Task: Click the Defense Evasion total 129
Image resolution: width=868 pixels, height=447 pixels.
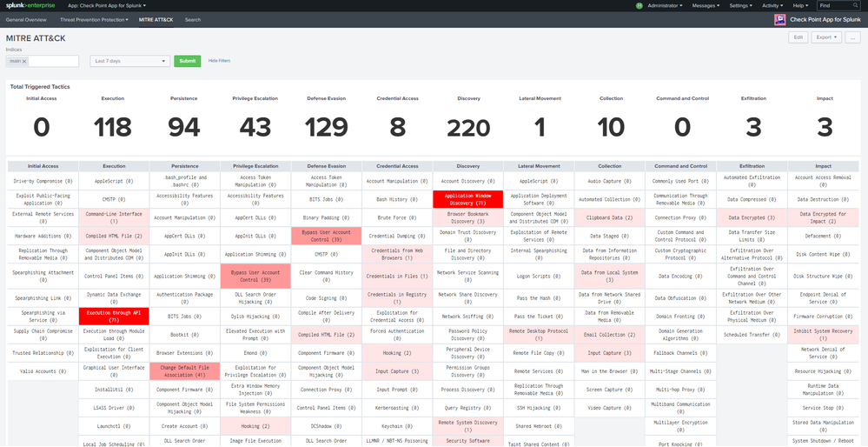Action: click(326, 127)
